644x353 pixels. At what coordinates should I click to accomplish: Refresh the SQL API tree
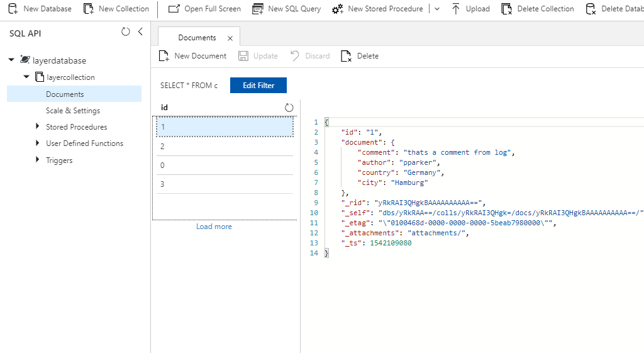[126, 32]
